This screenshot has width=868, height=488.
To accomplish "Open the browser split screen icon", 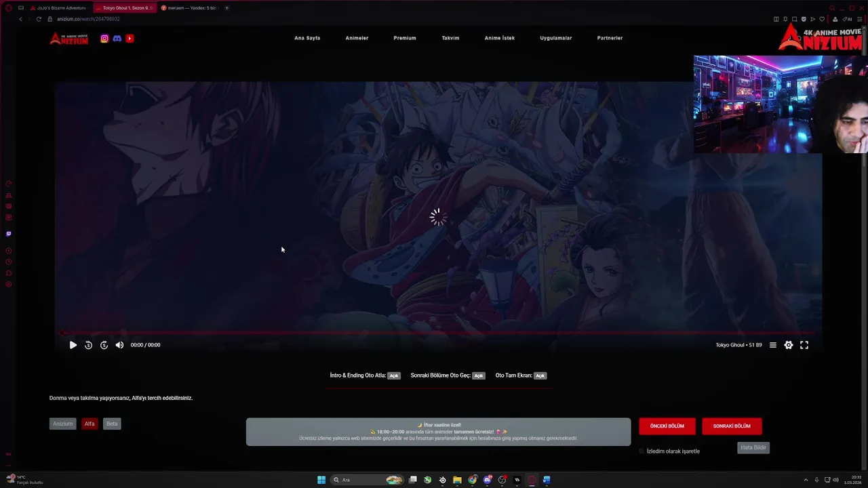I will pos(776,19).
